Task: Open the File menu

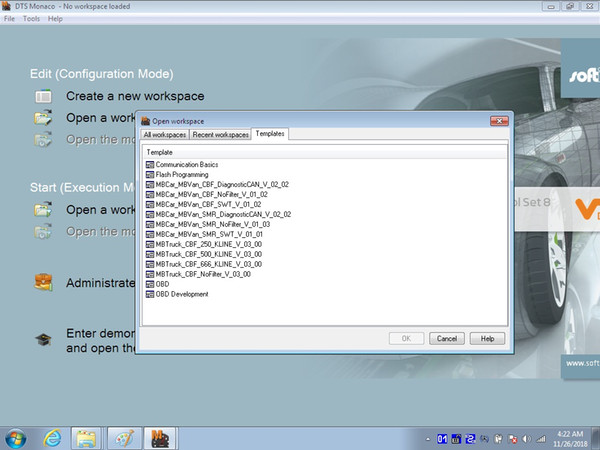Action: (9, 19)
